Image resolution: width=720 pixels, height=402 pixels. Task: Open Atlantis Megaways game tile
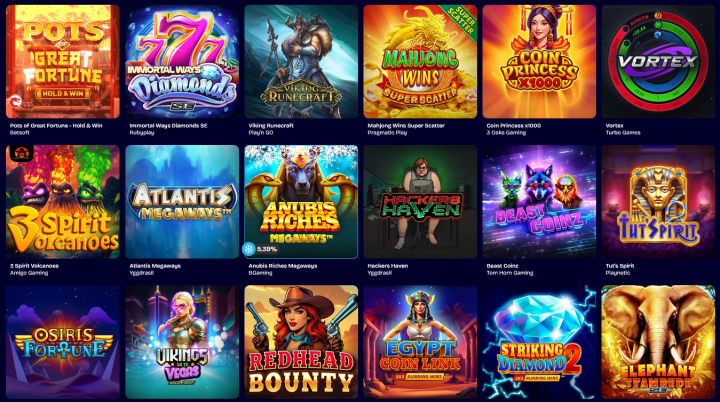click(182, 202)
